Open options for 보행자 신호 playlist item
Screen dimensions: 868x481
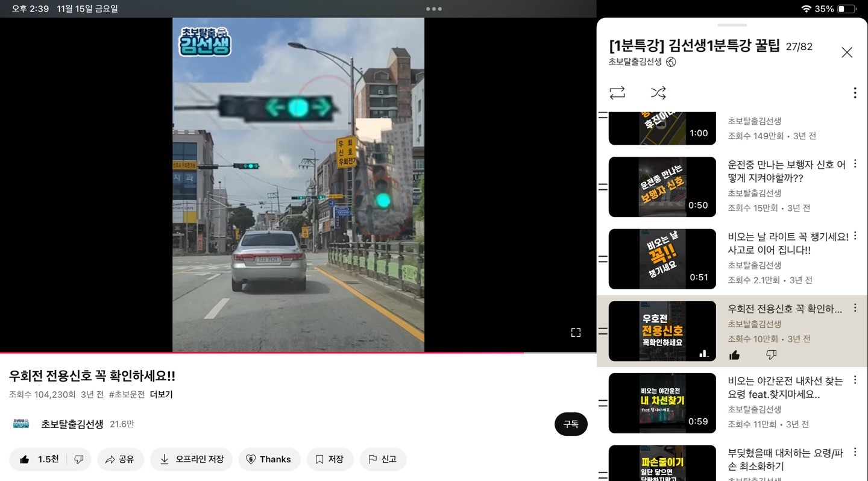tap(855, 164)
